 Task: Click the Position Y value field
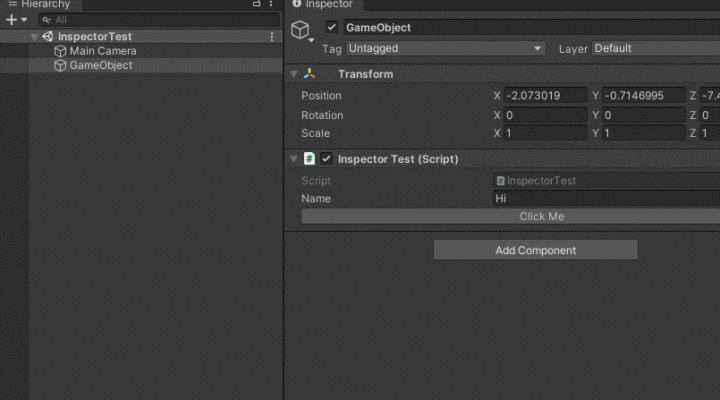pos(643,96)
